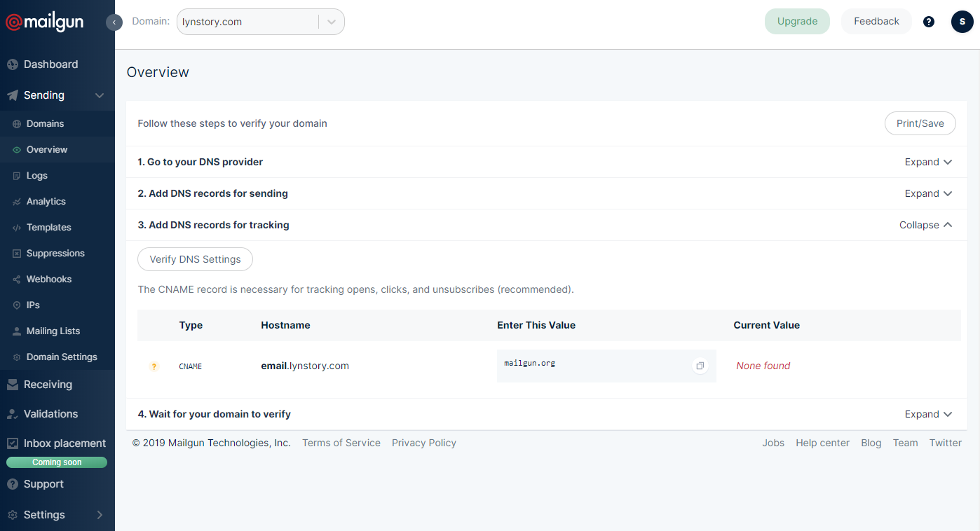Screen dimensions: 980x531
Task: Click the Overview eye icon
Action: coord(17,150)
